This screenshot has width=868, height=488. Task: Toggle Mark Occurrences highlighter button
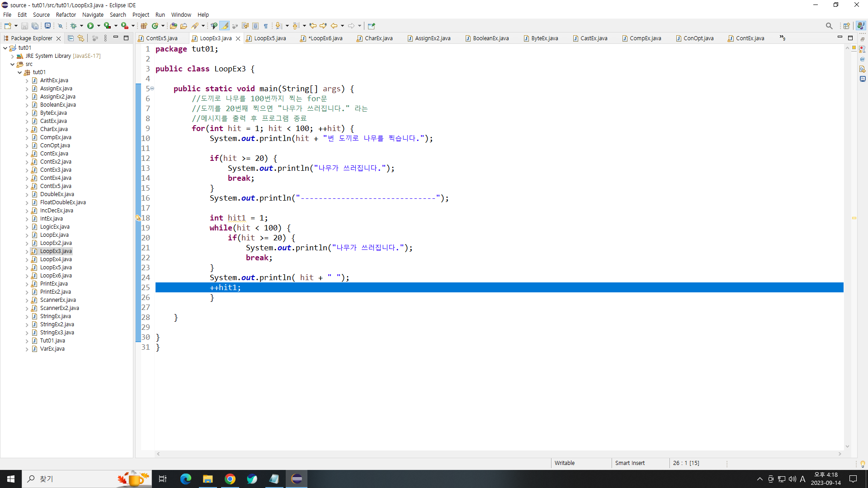224,26
